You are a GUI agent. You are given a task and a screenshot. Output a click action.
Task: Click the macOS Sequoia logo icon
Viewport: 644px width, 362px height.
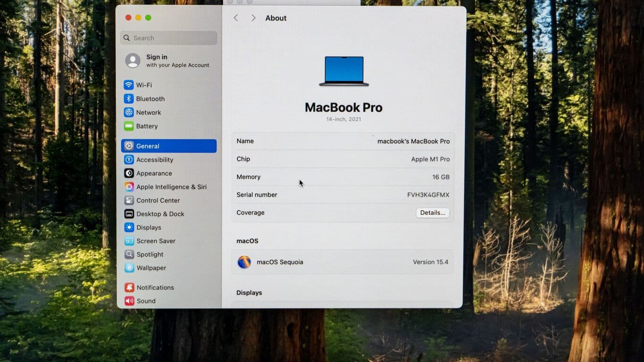pyautogui.click(x=244, y=262)
